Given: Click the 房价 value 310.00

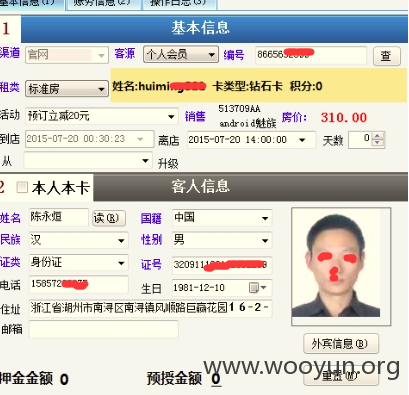Looking at the screenshot, I should tap(344, 118).
